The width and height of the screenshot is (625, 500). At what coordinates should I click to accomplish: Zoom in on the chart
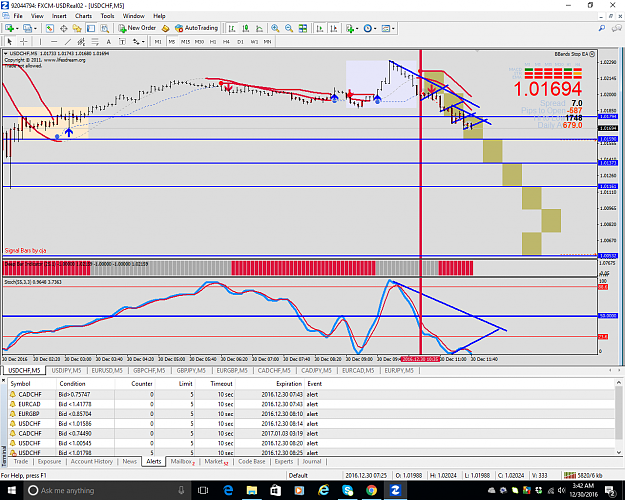click(x=275, y=28)
